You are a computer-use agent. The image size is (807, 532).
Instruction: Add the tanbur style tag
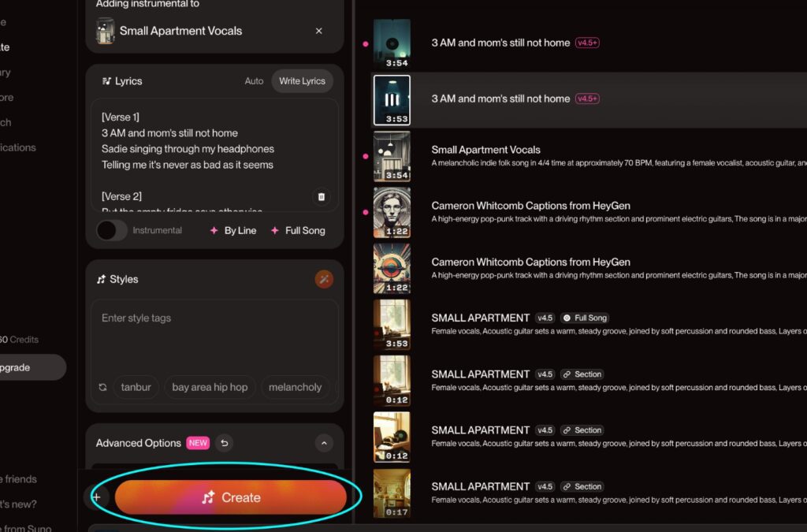click(x=136, y=388)
